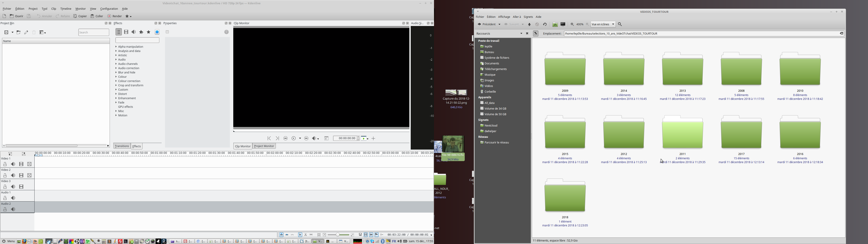Toggle Video 2 track compositing
The width and height of the screenshot is (868, 244).
click(30, 176)
